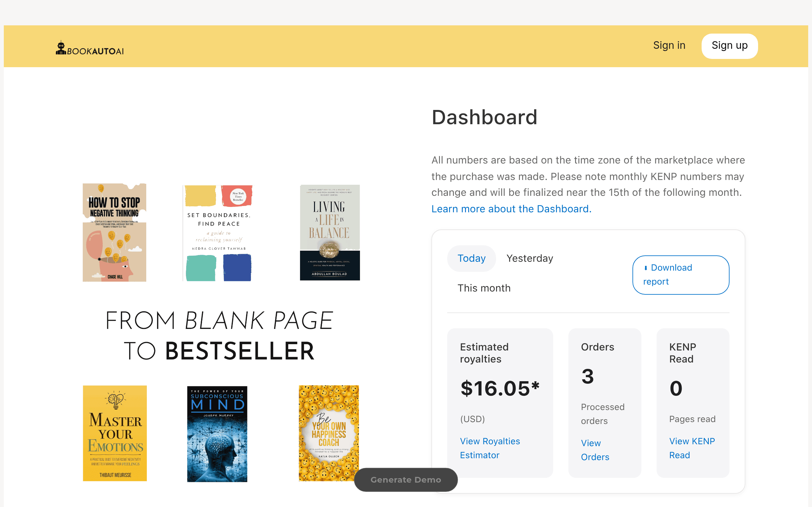Switch to the Yesterday tab
812x507 pixels.
click(529, 258)
